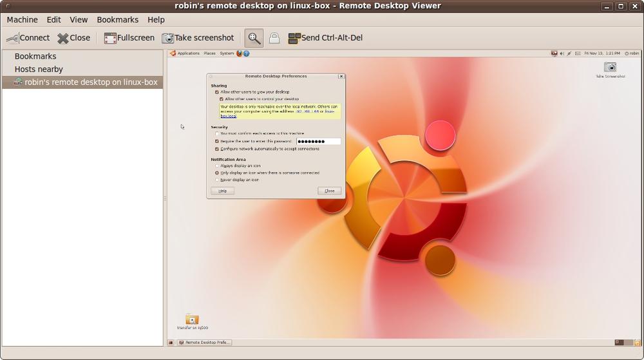Toggle Require the user to enter password checkbox
The width and height of the screenshot is (644, 360).
[x=217, y=141]
